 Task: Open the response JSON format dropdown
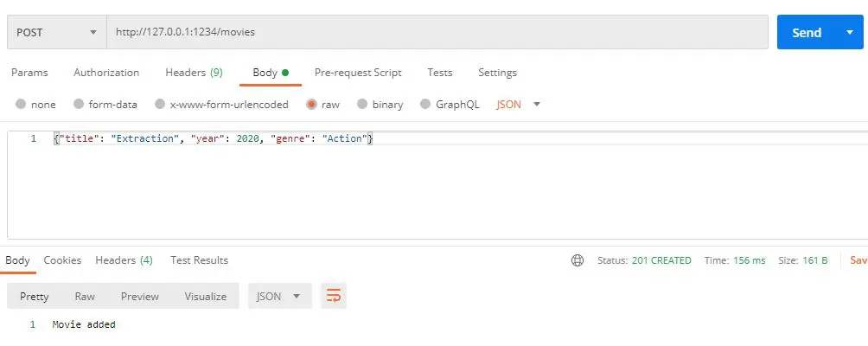[279, 296]
